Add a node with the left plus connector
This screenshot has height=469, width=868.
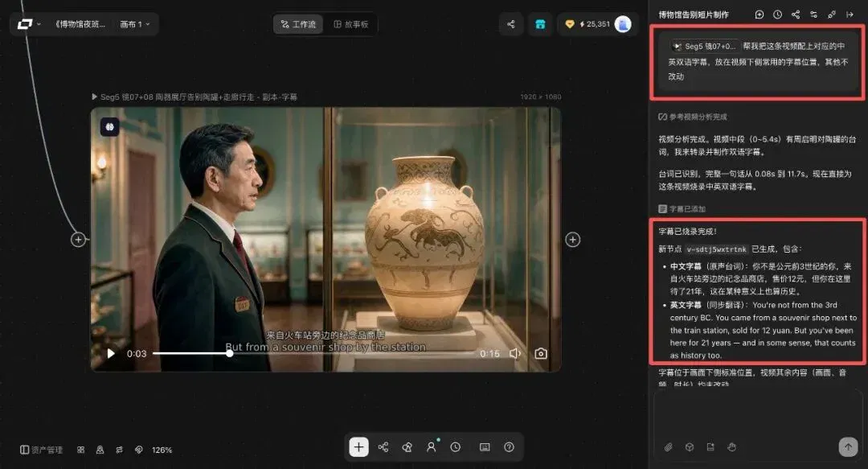(x=78, y=240)
